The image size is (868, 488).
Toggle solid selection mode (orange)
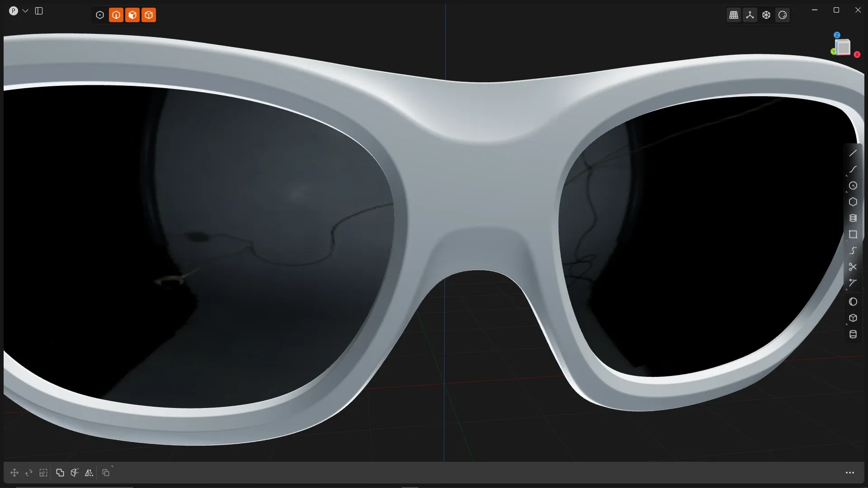[x=149, y=15]
